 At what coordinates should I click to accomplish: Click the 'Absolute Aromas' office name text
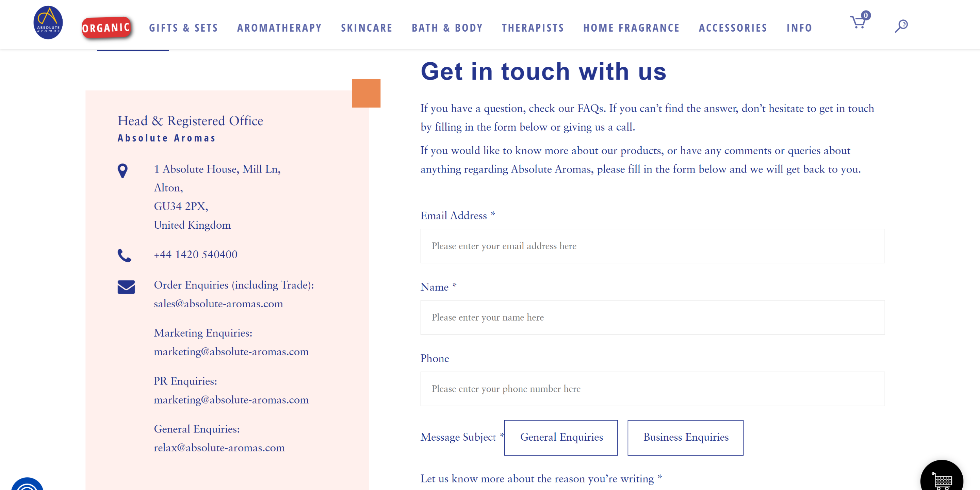point(167,138)
